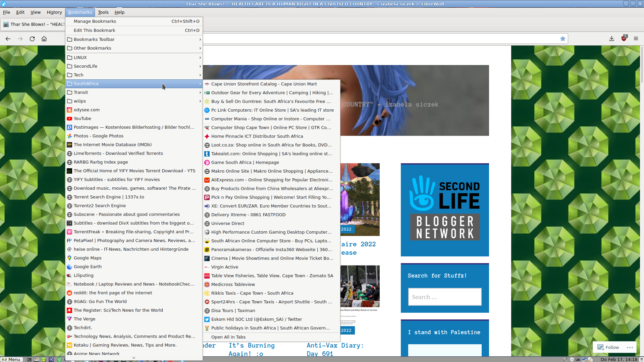Open Liliputing bookmark
This screenshot has height=362, width=644.
coord(134,276)
